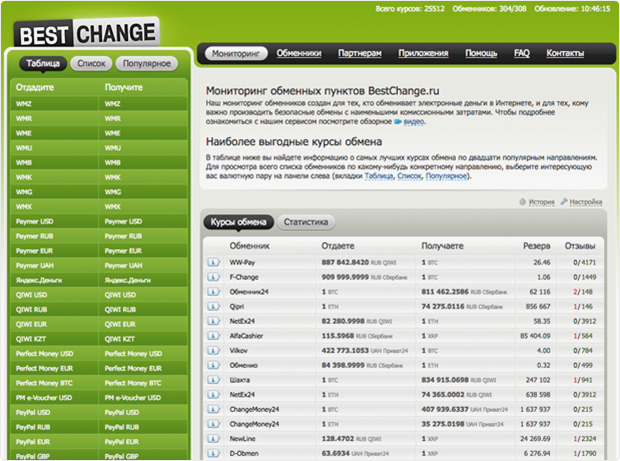Open reviews 0/4171 for WW-Pay
Screen dimensions: 620x461
click(x=584, y=263)
